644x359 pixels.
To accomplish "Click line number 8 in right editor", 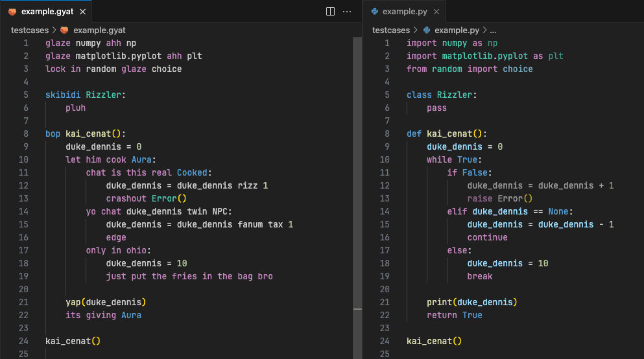I will (387, 133).
